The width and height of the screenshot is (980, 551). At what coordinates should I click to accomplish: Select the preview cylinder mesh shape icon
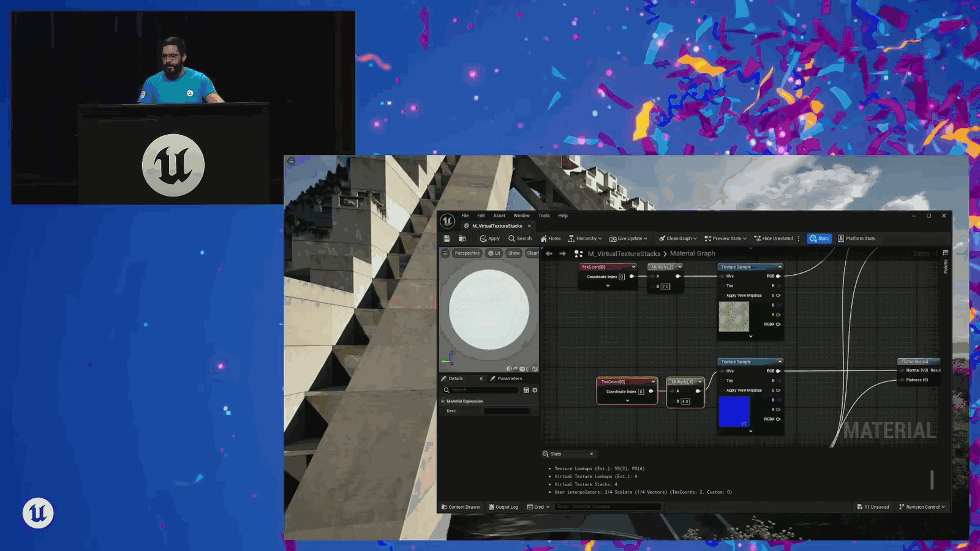click(x=510, y=369)
